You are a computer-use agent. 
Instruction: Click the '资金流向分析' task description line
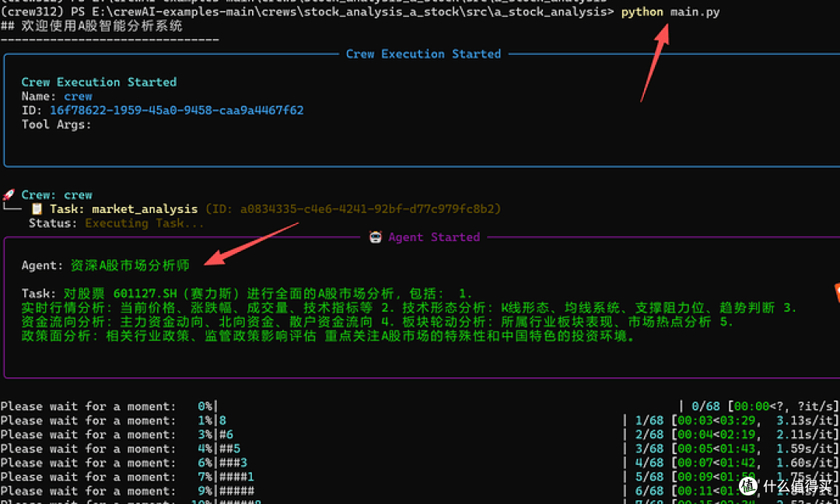[x=378, y=322]
